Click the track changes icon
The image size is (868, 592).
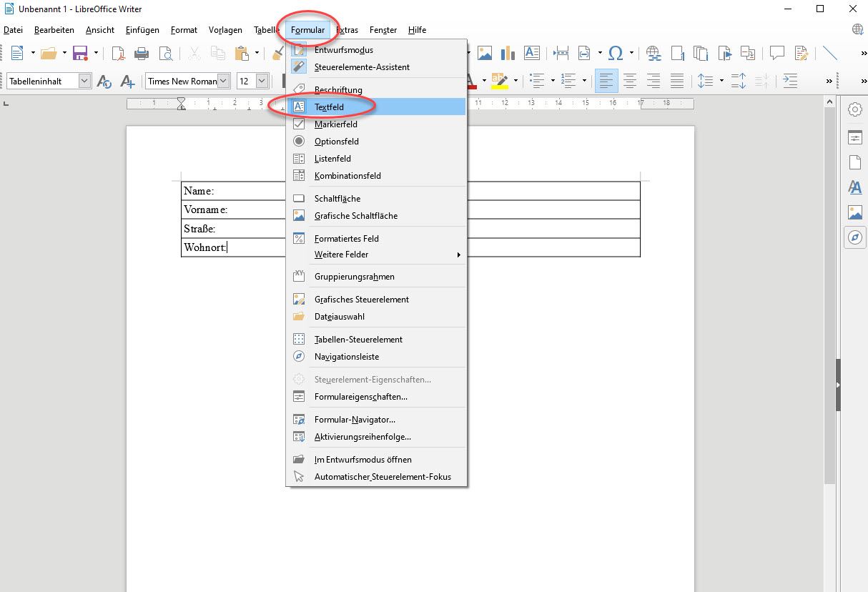coord(801,53)
